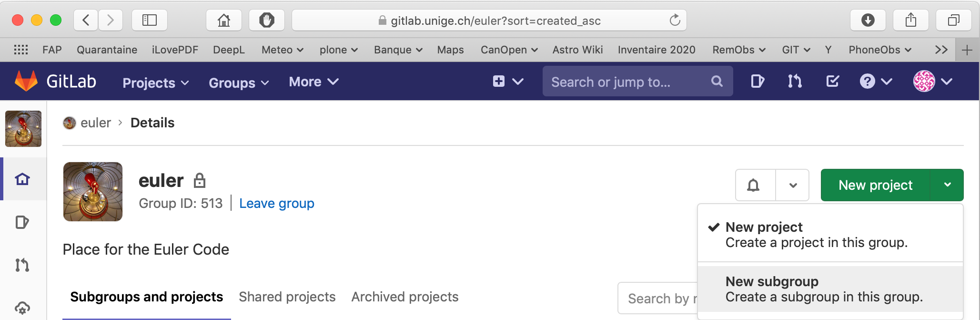
Task: Expand the Projects menu in navbar
Action: pos(155,83)
